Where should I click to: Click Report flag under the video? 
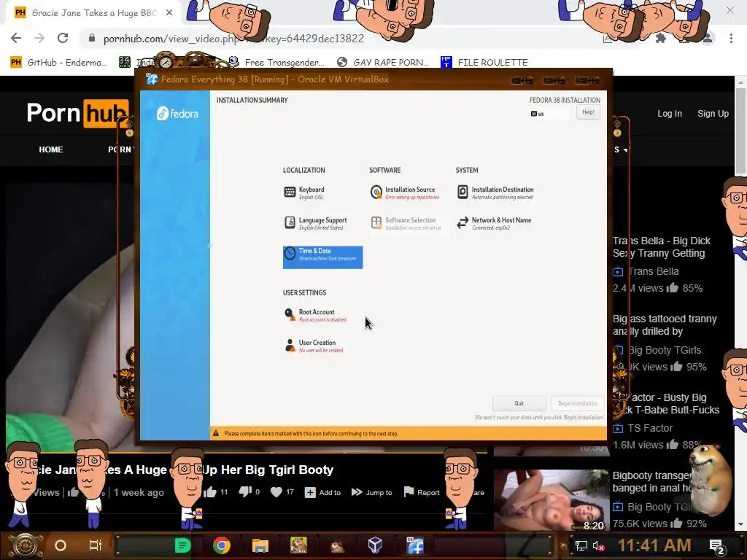(422, 492)
